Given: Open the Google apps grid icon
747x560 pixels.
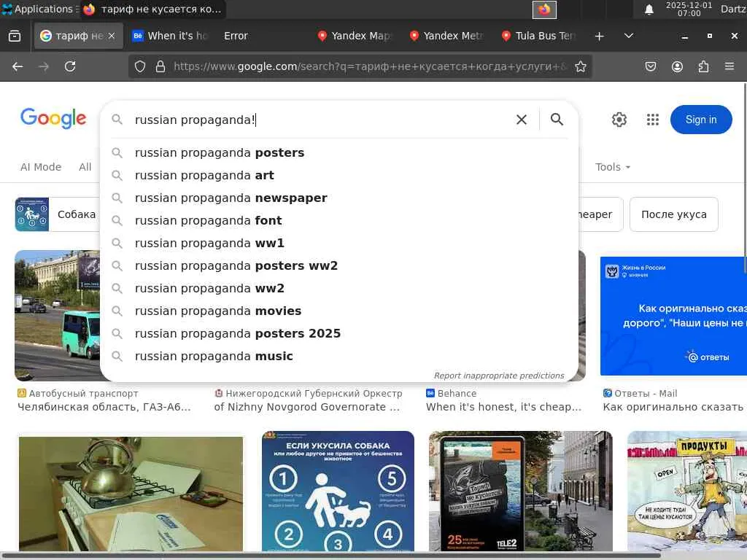Looking at the screenshot, I should click(x=653, y=120).
